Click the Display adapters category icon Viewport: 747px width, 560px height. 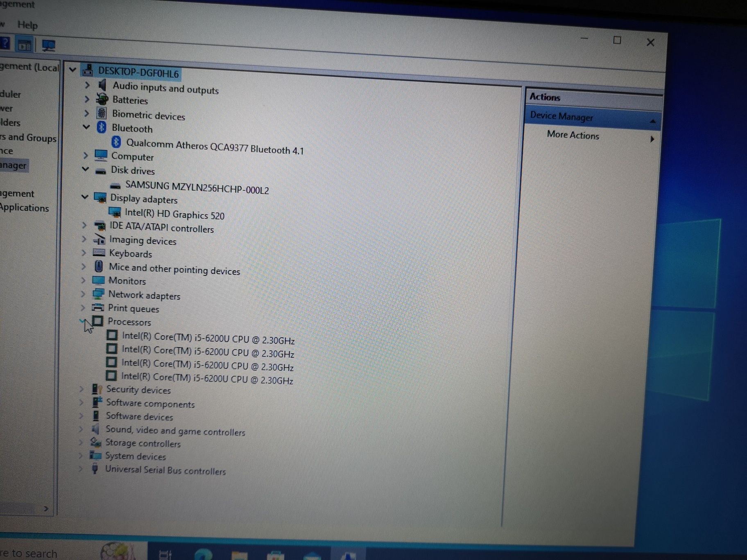100,197
